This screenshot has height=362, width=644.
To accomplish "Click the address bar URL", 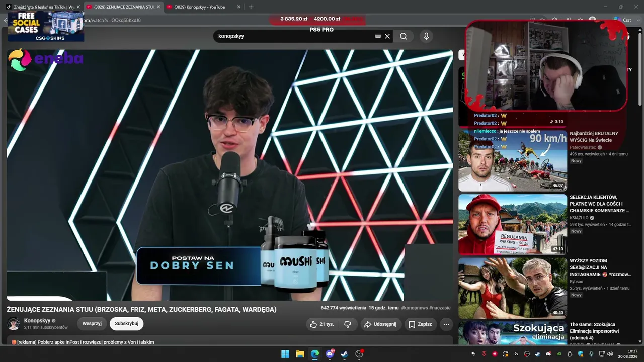I will pos(113,20).
